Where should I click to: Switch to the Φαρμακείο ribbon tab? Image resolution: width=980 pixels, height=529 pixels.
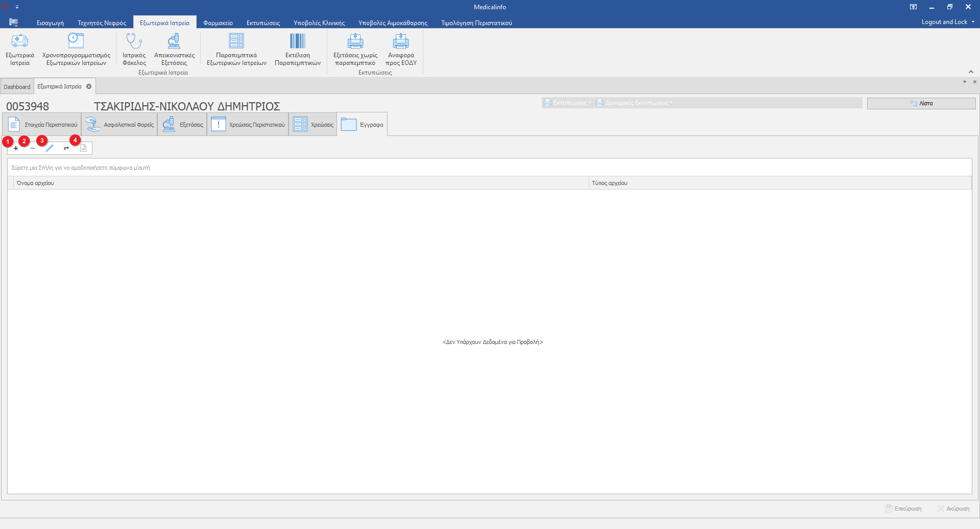point(218,23)
